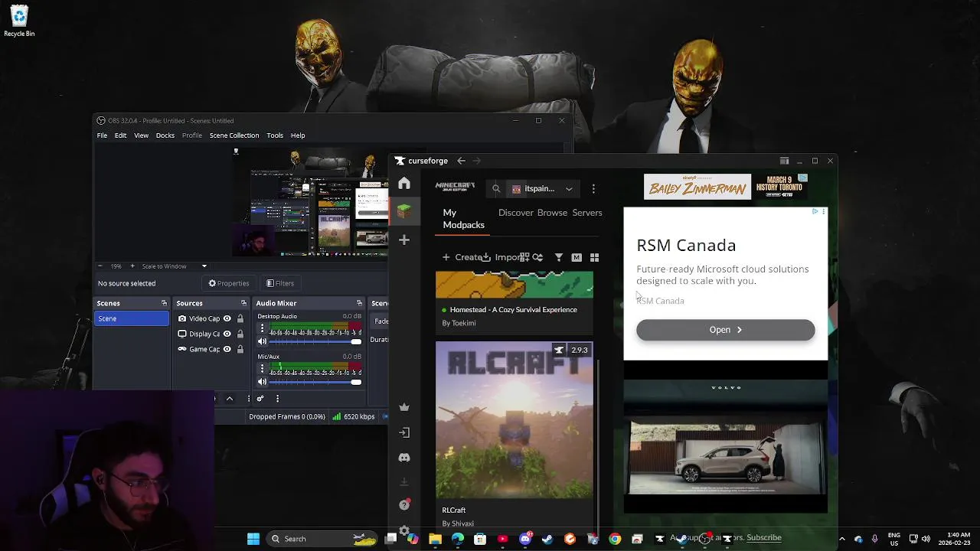The image size is (980, 551).
Task: Open the modpack filter funnel
Action: (559, 258)
